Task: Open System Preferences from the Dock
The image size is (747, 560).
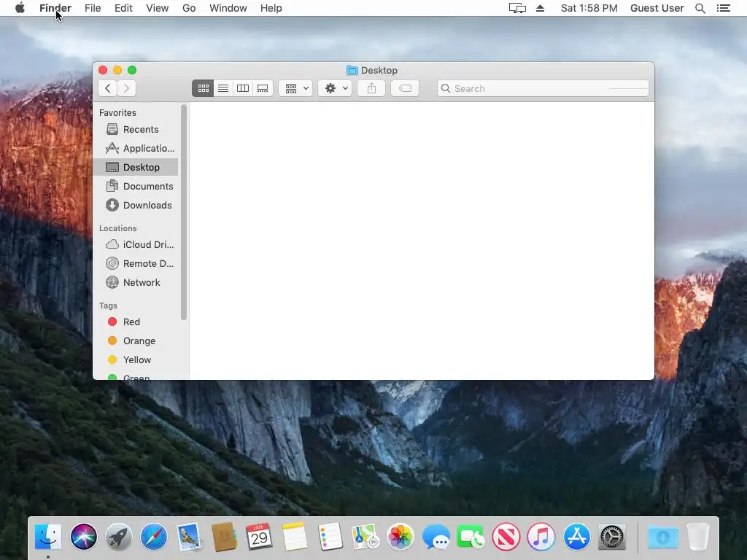Action: (612, 537)
